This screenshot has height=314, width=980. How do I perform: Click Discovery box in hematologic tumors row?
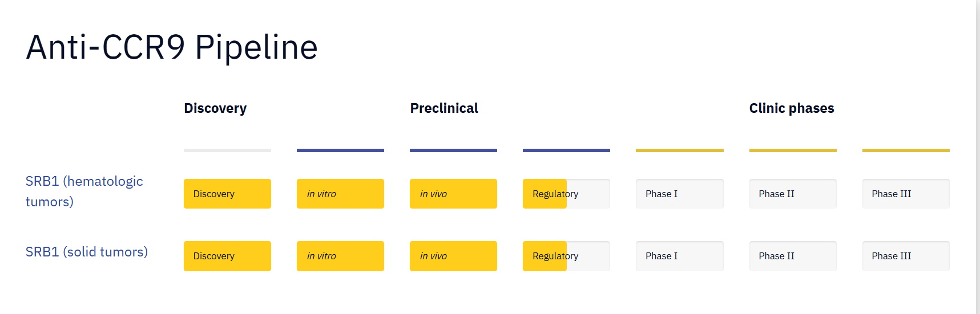pos(227,194)
